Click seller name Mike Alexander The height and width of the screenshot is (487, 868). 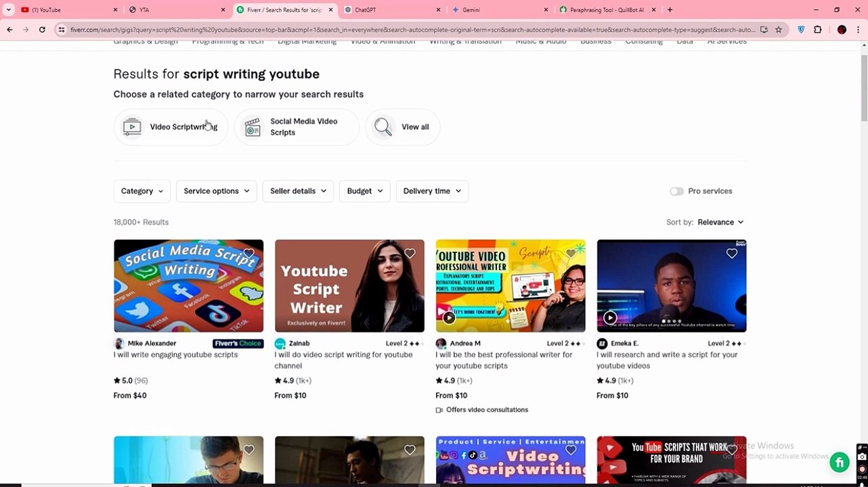click(152, 344)
